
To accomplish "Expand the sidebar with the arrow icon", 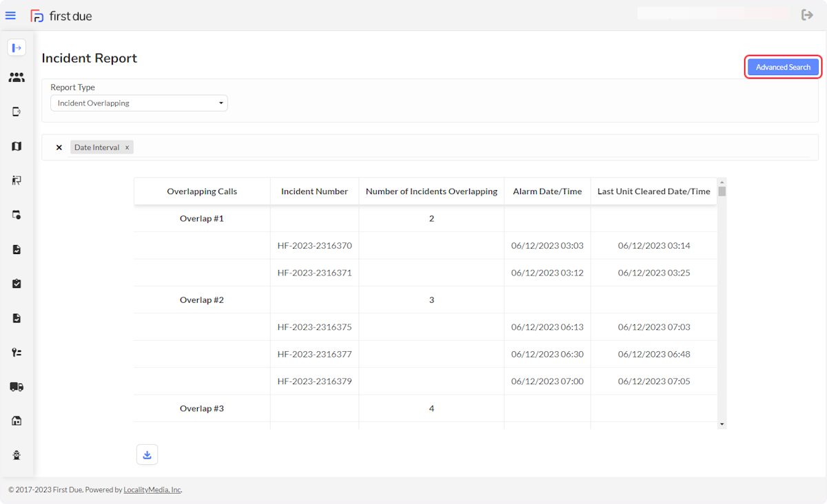I will [17, 48].
